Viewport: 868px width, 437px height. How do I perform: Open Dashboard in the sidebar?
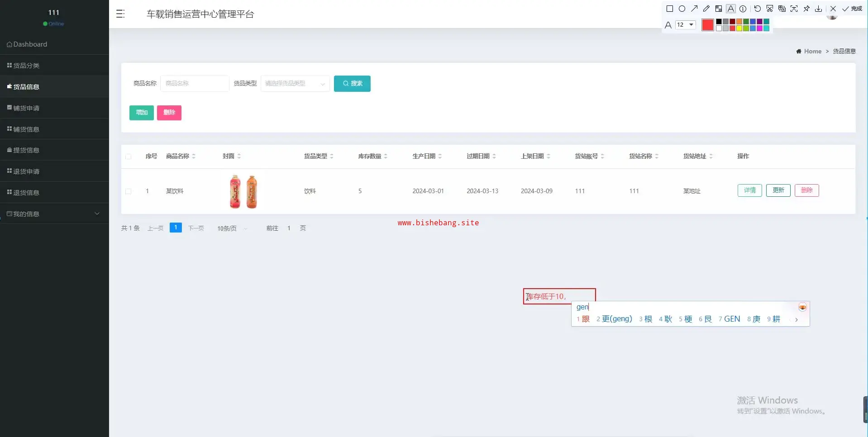54,44
